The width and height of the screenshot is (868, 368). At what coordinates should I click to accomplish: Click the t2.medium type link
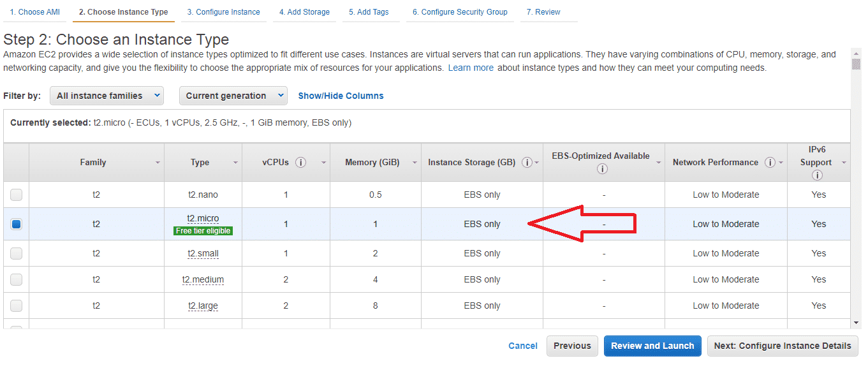(203, 279)
